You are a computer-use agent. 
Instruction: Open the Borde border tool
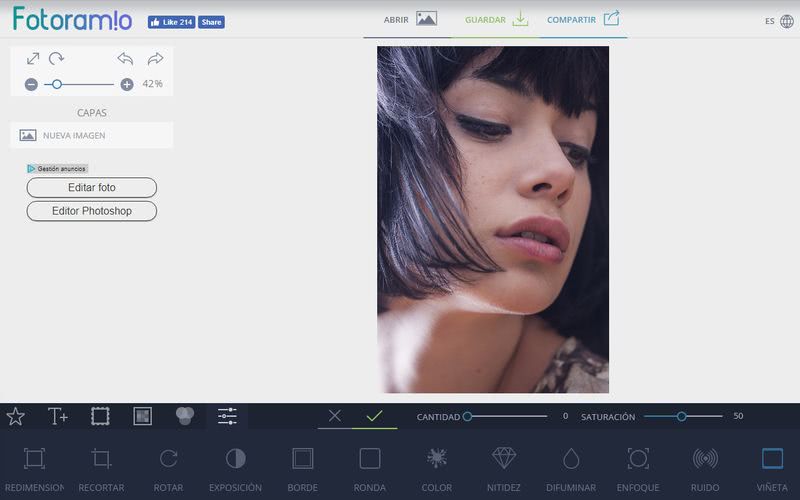pyautogui.click(x=303, y=469)
